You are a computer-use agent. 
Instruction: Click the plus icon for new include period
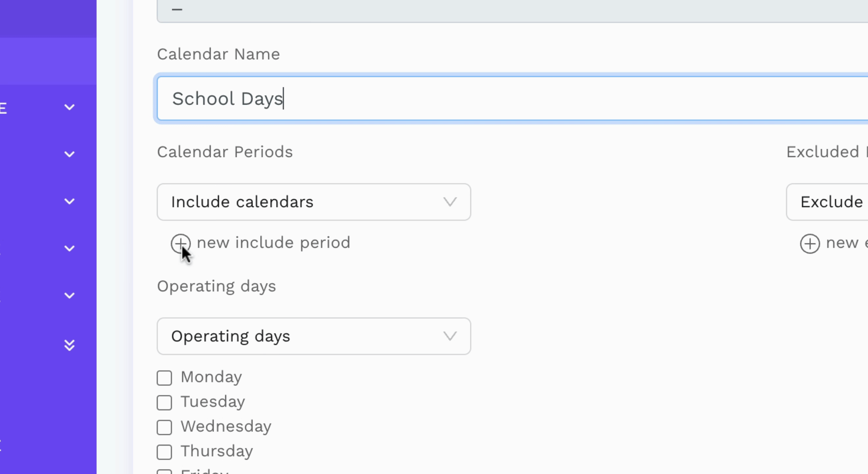[x=180, y=243]
